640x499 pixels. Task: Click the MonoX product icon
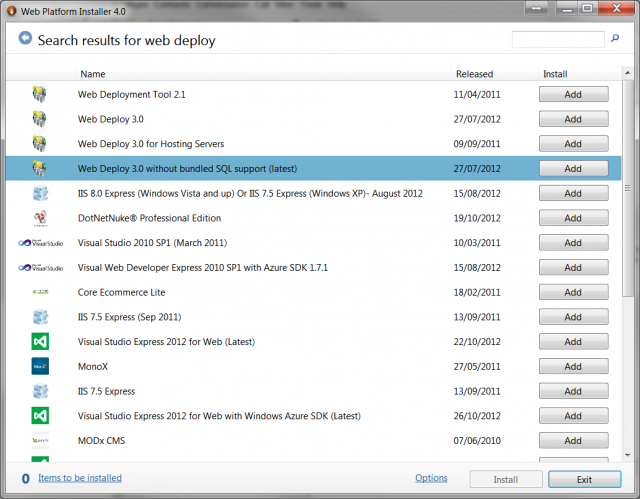tap(40, 366)
